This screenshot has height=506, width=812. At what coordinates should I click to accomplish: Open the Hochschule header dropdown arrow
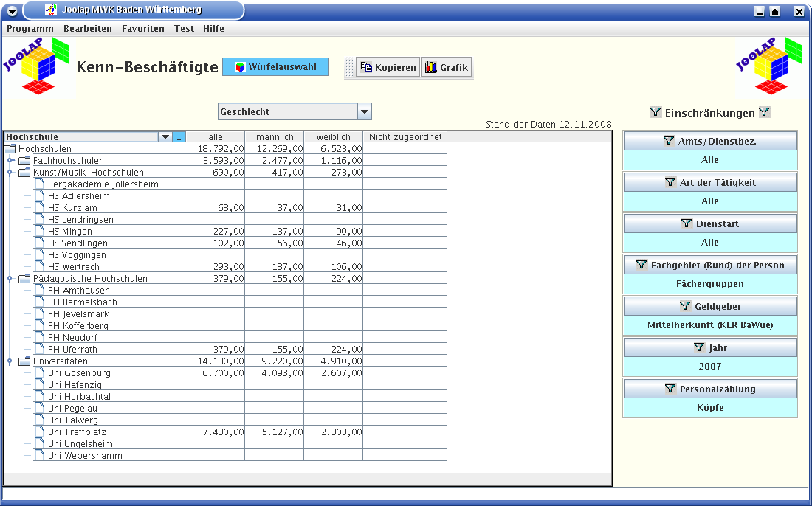(x=165, y=137)
